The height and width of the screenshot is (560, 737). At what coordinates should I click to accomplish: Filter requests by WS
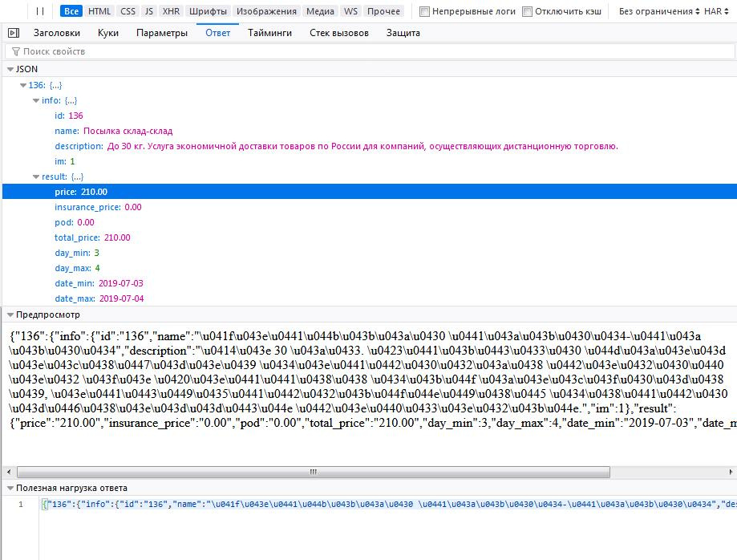(350, 10)
